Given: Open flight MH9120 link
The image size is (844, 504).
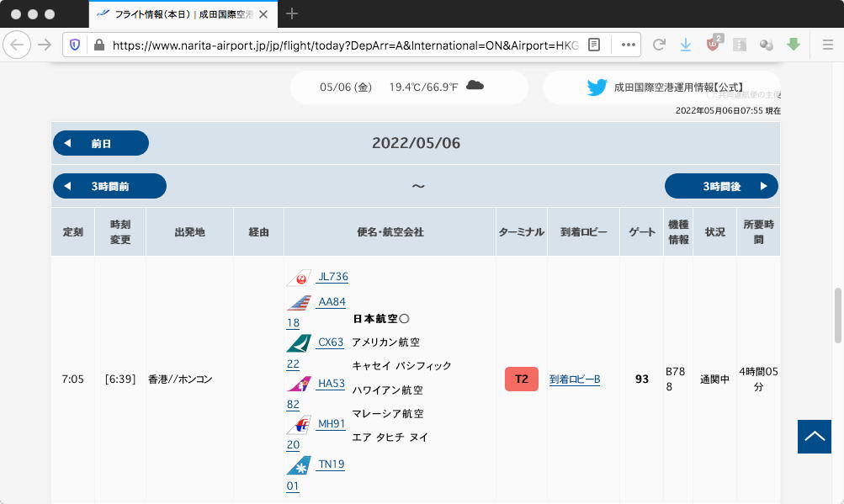Looking at the screenshot, I should pyautogui.click(x=316, y=434).
